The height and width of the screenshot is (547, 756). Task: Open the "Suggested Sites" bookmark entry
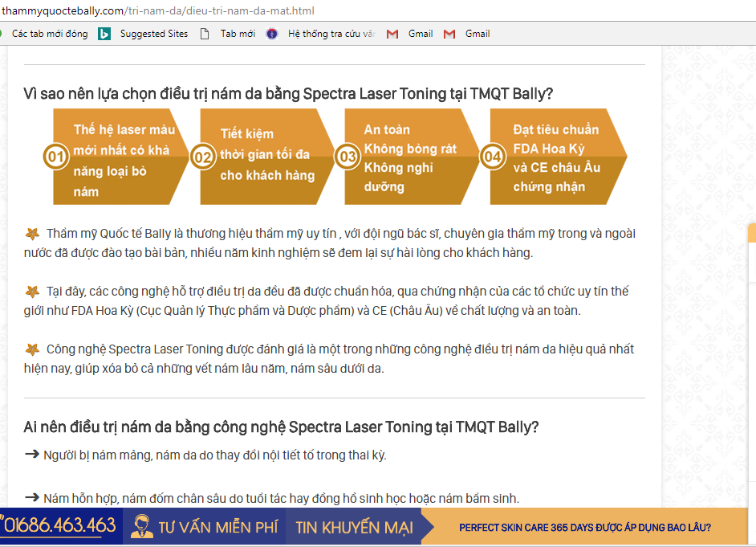click(x=152, y=34)
